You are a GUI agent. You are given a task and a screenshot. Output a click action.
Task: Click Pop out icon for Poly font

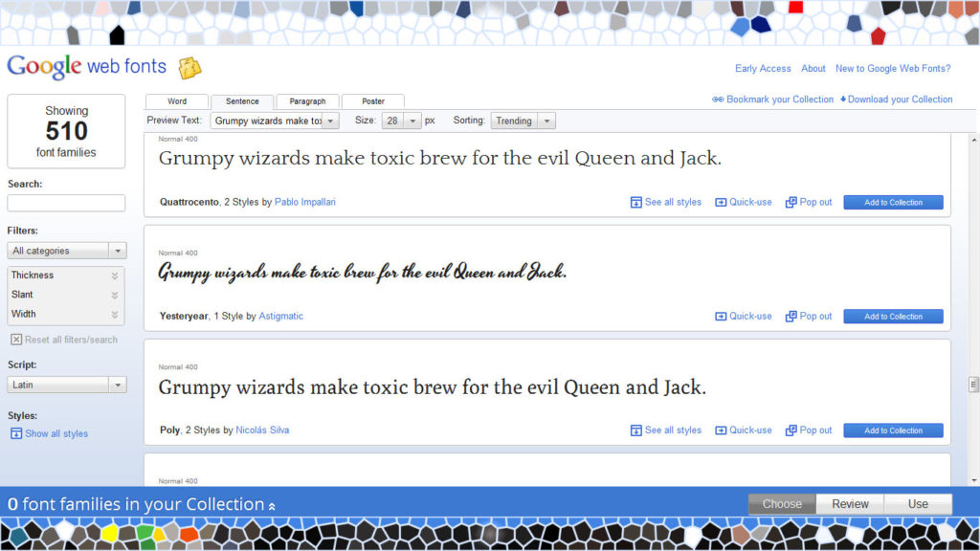[791, 430]
